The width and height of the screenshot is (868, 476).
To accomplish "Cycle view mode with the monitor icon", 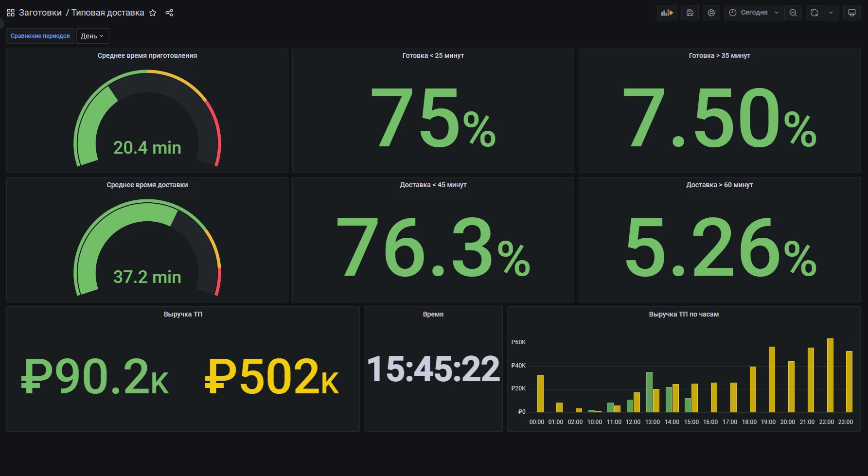I will click(x=852, y=13).
